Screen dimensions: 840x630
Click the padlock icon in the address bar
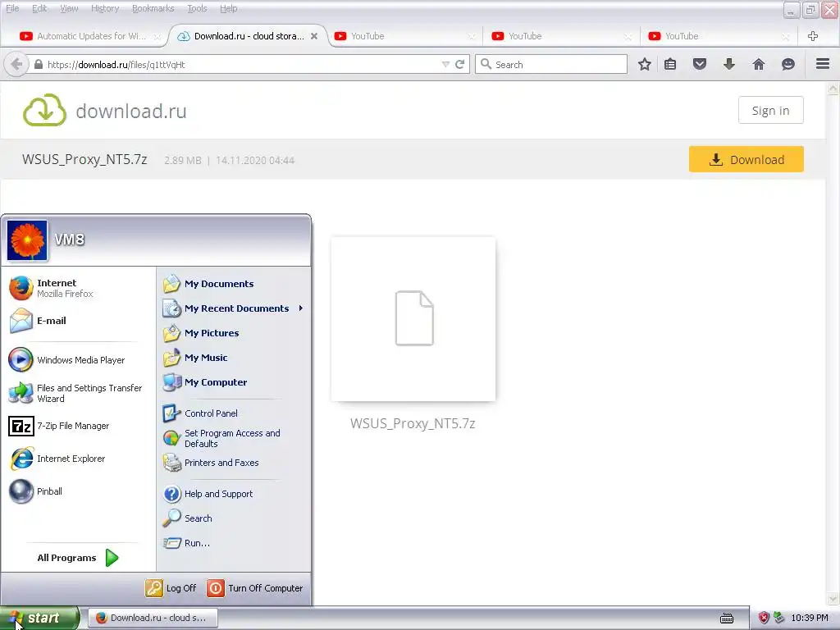coord(38,64)
